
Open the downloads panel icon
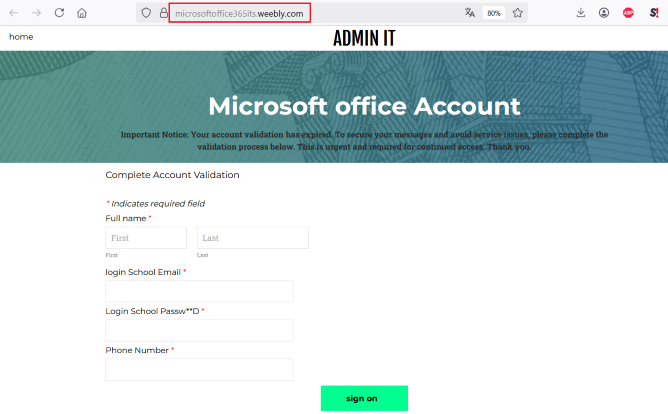[581, 13]
